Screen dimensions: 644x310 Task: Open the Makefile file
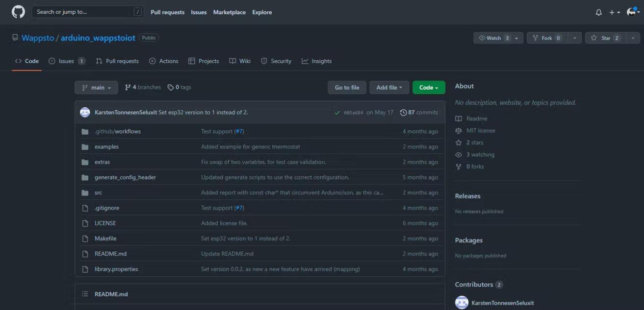105,238
